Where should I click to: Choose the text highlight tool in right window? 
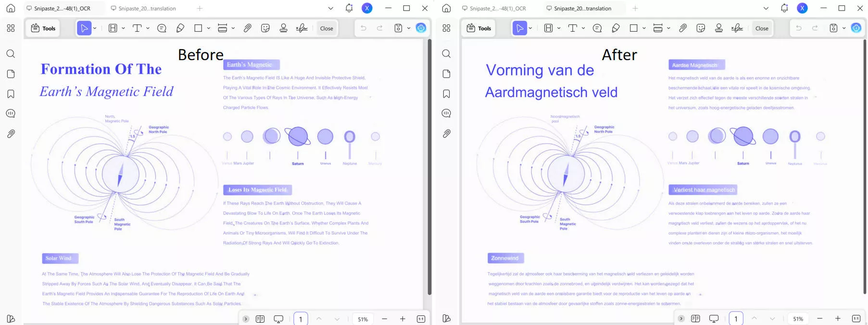[x=549, y=28]
